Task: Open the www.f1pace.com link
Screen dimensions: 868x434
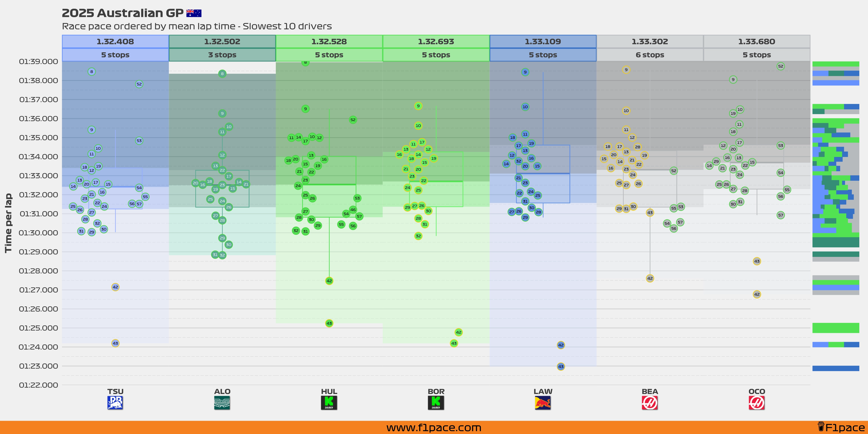Action: tap(434, 427)
